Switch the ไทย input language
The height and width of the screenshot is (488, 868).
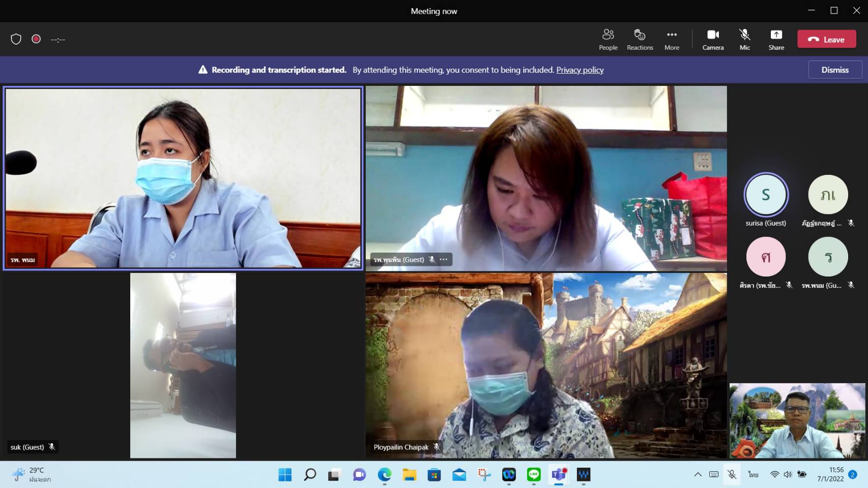click(753, 474)
